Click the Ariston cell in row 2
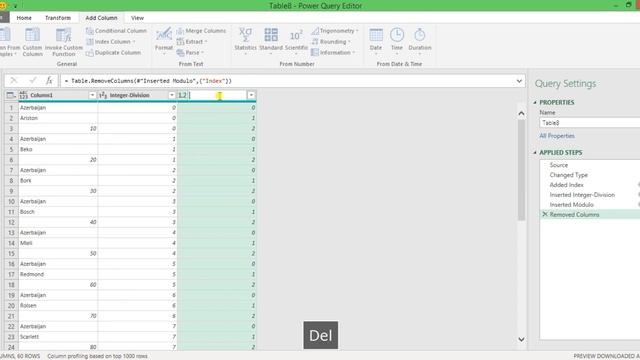The height and width of the screenshot is (360, 640). (58, 118)
